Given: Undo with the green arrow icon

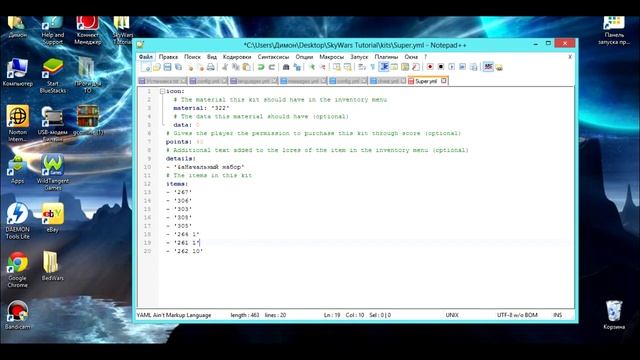Looking at the screenshot, I should coord(261,67).
